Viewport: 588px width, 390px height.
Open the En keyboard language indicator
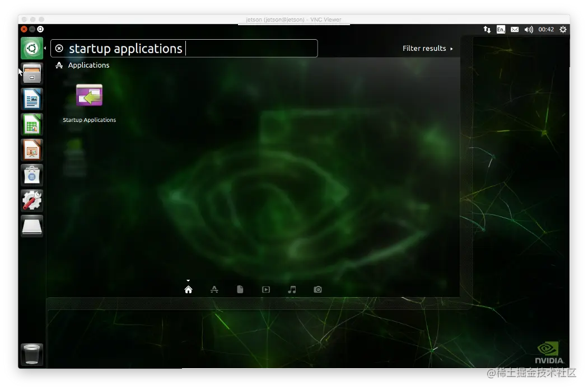(x=501, y=29)
